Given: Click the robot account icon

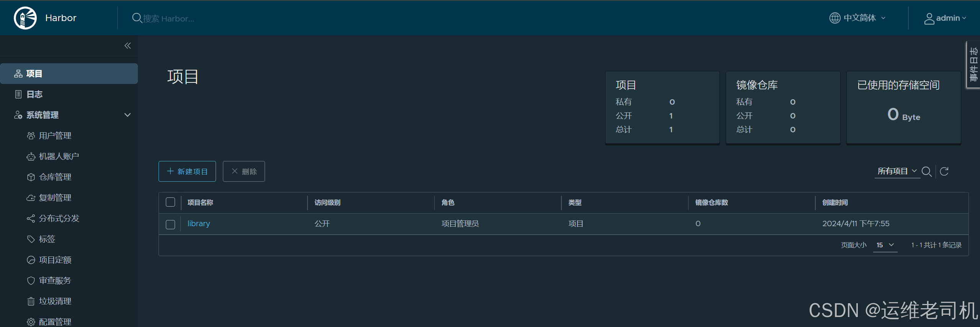Looking at the screenshot, I should tap(31, 156).
